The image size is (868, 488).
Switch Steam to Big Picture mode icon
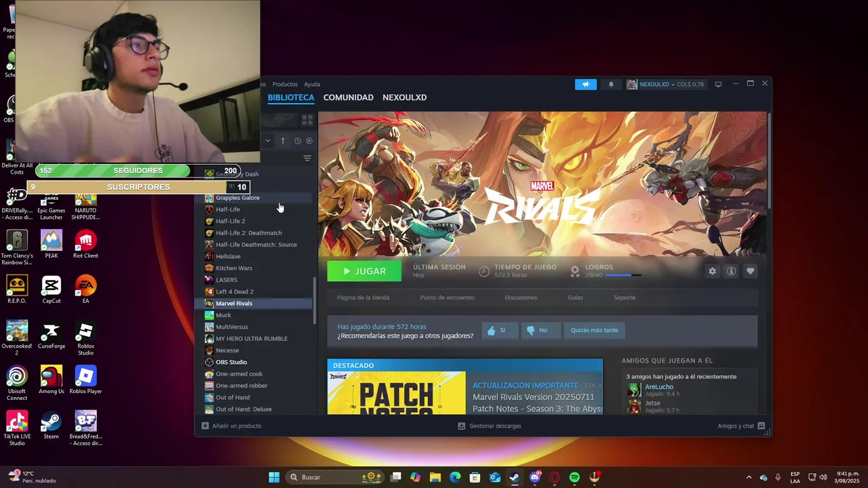[718, 84]
